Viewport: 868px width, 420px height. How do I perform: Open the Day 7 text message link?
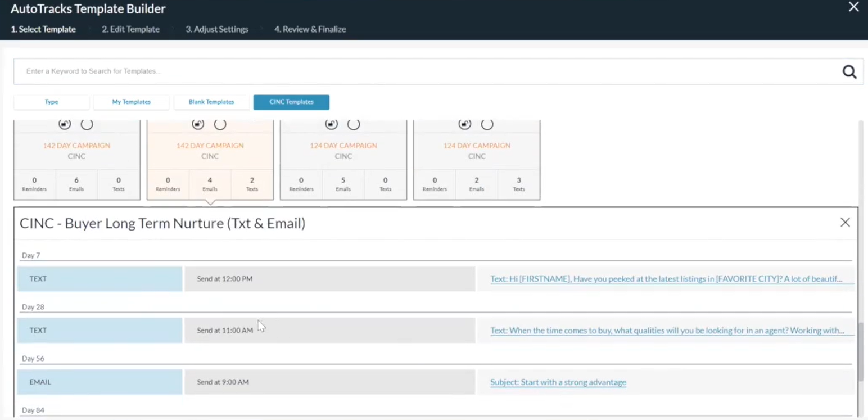(666, 279)
